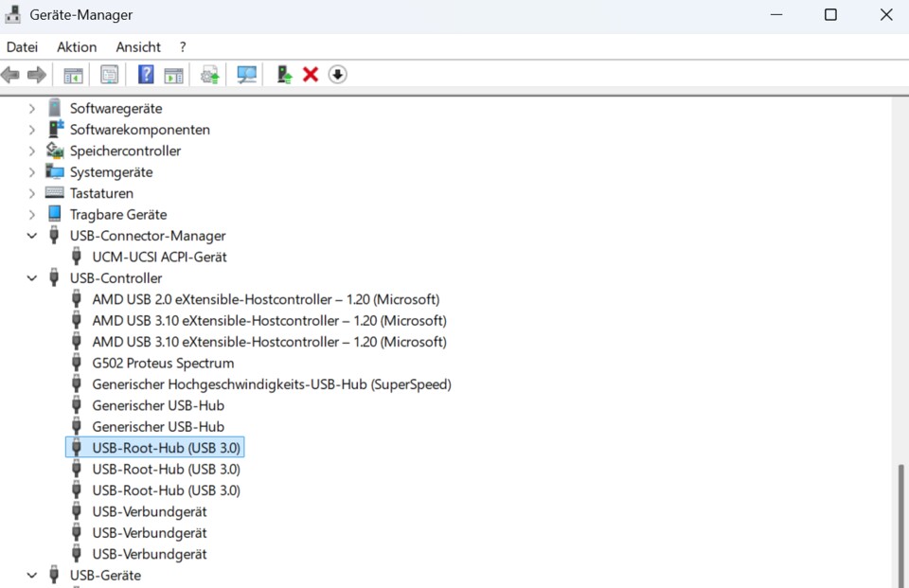Screen dimensions: 909x588
Task: Expand the Softwarekomponenten category
Action: coord(32,130)
